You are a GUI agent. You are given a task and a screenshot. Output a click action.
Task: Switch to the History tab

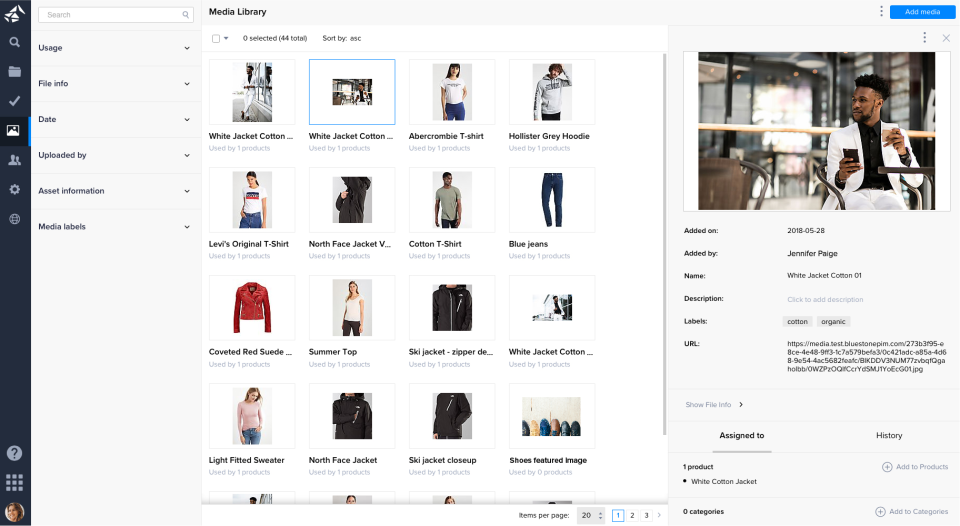tap(889, 436)
